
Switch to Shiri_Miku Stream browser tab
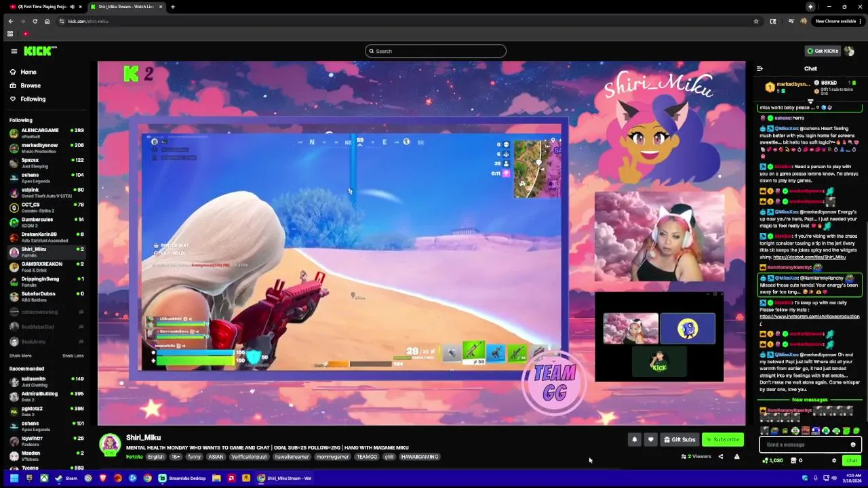tap(126, 7)
